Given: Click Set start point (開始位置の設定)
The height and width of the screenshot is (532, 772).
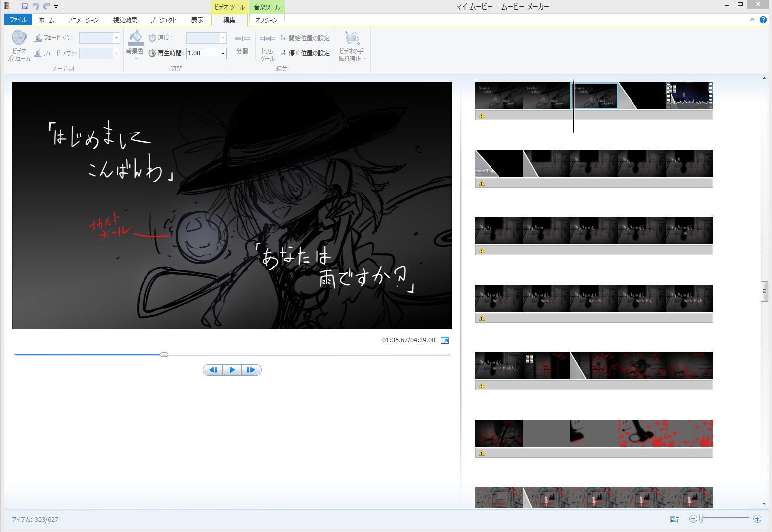Looking at the screenshot, I should 304,38.
